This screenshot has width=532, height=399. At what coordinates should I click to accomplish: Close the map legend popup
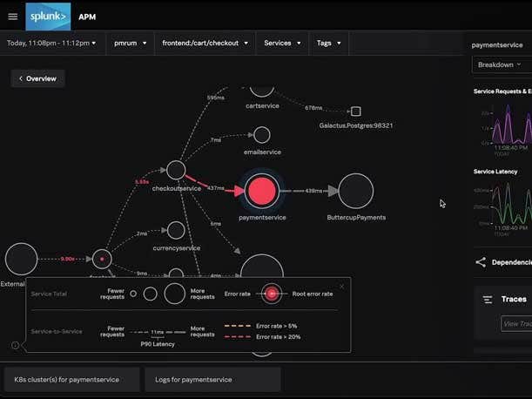(x=341, y=286)
